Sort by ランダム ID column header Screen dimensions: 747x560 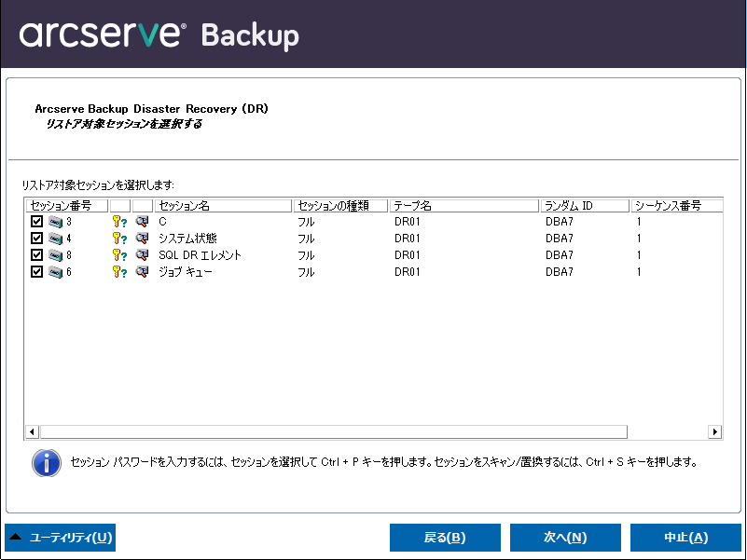pos(585,206)
